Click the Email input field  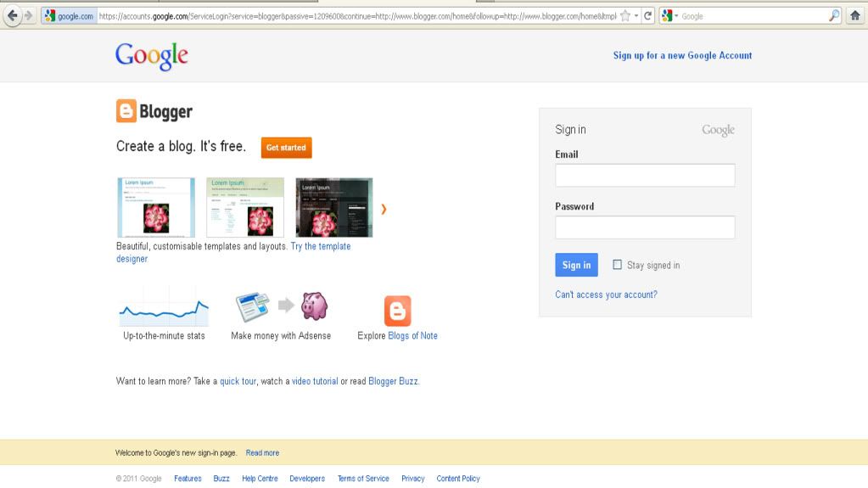(x=645, y=175)
